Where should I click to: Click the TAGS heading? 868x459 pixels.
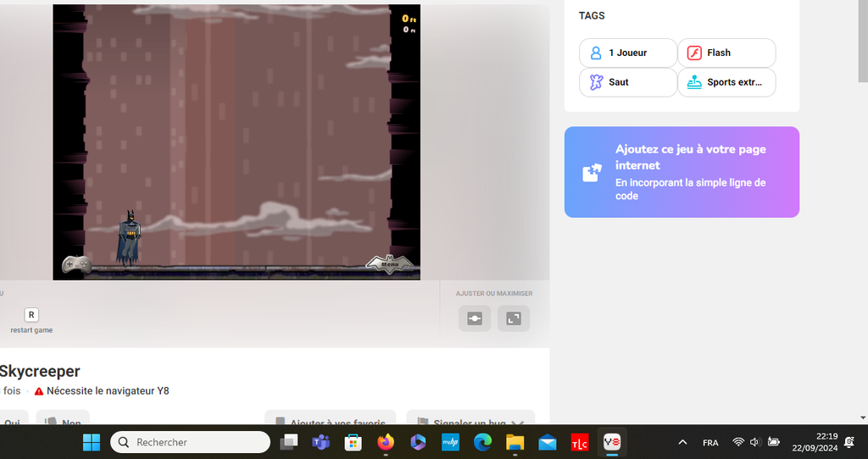[592, 15]
